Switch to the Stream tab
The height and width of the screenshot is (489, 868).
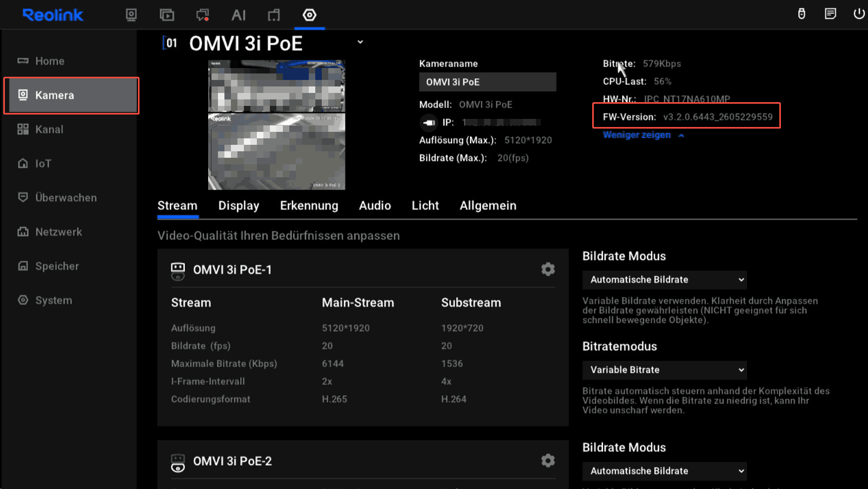pyautogui.click(x=177, y=206)
